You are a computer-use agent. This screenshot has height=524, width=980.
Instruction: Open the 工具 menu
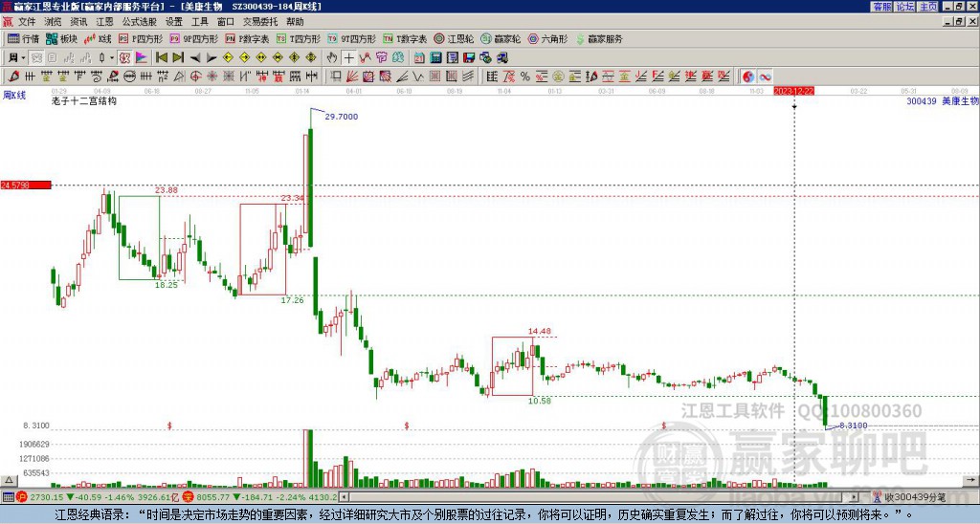(x=199, y=22)
